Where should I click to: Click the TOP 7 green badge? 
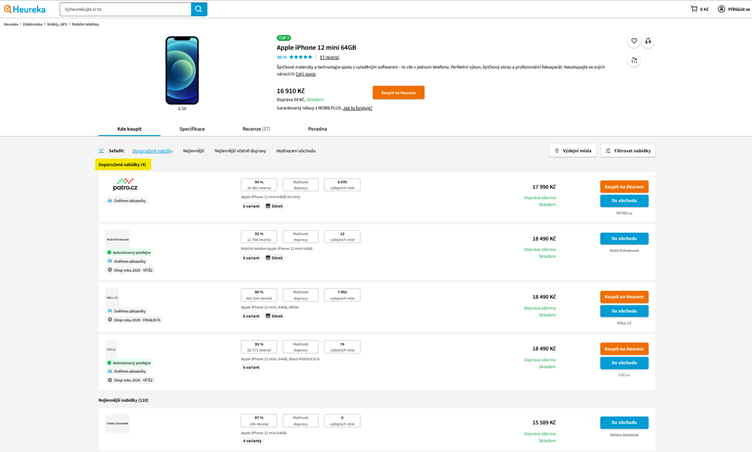click(x=283, y=38)
